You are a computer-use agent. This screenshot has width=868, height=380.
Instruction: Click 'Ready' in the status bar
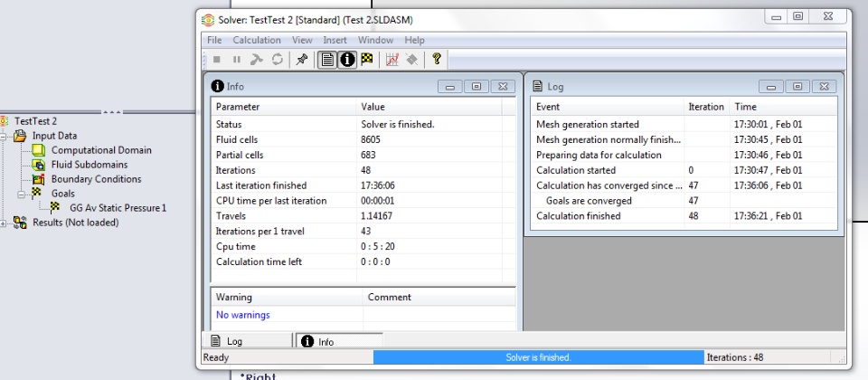click(216, 357)
